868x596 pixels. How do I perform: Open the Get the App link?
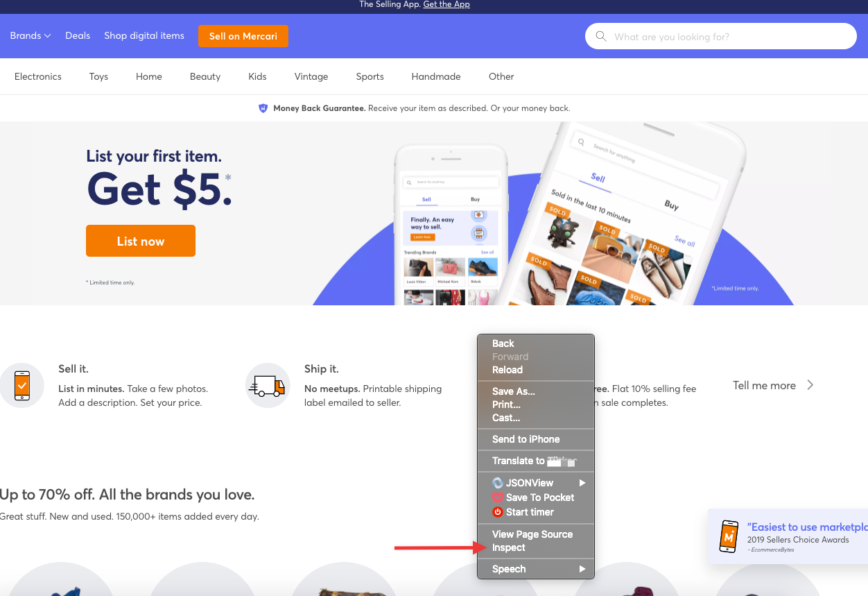(446, 4)
